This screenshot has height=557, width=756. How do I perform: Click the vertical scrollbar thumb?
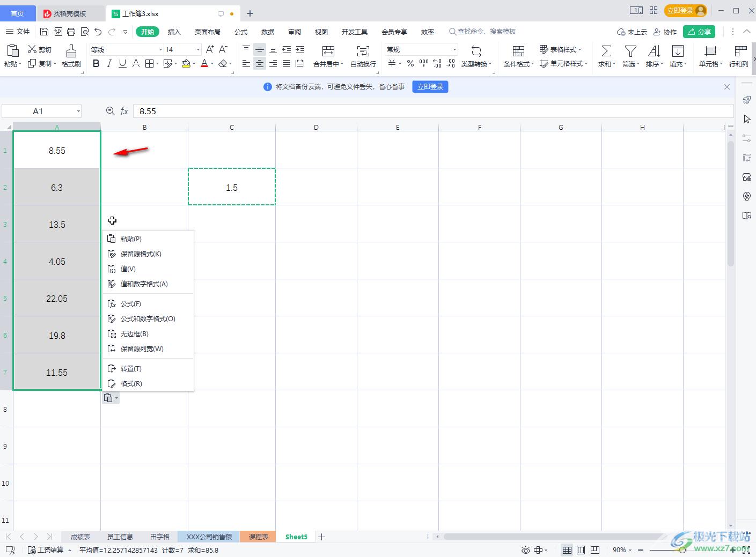tap(730, 204)
